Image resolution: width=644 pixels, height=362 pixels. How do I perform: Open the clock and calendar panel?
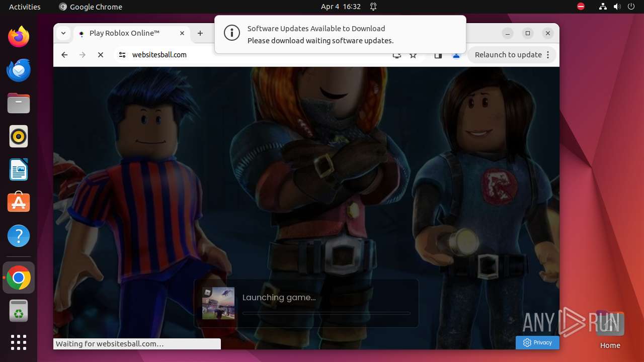pyautogui.click(x=341, y=7)
